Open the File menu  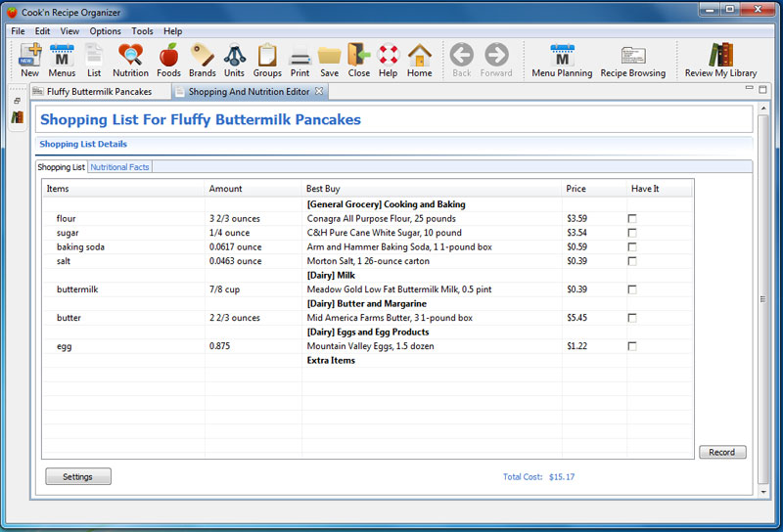(18, 31)
